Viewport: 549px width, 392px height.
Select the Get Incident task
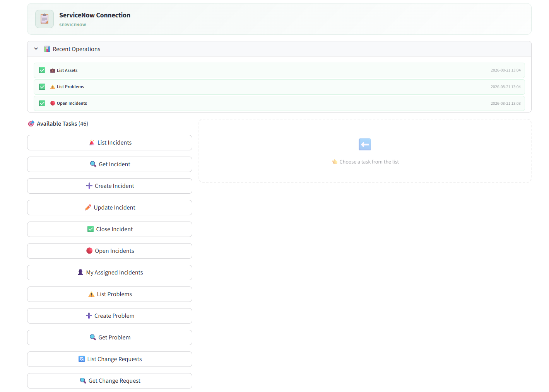click(x=109, y=164)
